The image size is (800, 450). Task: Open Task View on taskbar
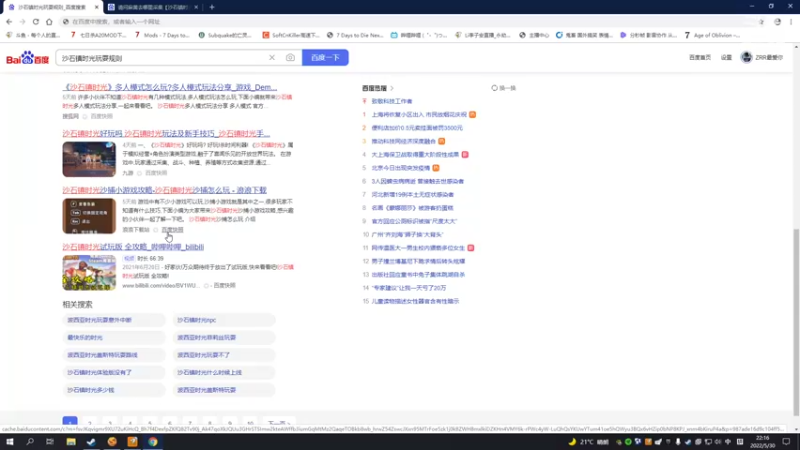click(49, 442)
